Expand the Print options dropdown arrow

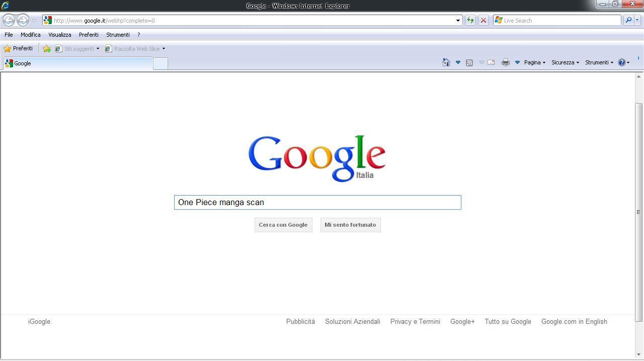[517, 62]
